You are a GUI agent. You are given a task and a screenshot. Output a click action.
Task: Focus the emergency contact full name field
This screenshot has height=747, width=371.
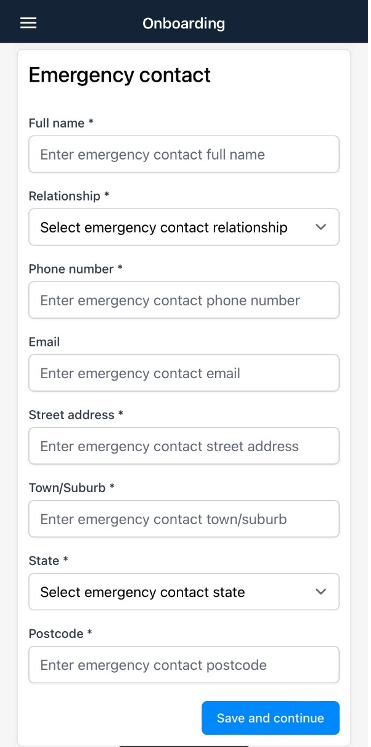click(184, 154)
